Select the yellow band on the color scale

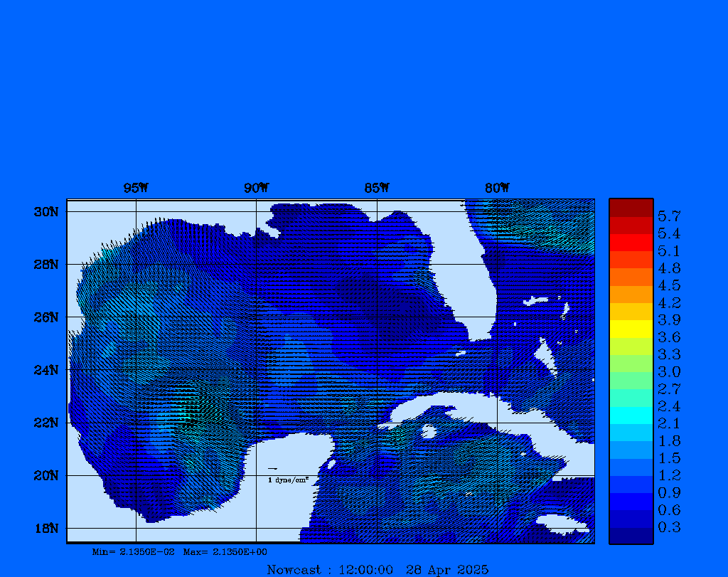[x=631, y=329]
